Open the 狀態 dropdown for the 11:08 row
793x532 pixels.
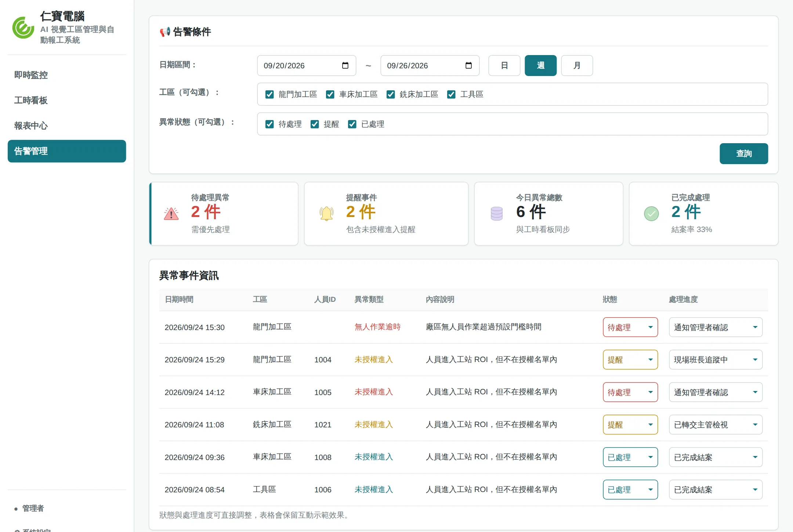pos(630,424)
